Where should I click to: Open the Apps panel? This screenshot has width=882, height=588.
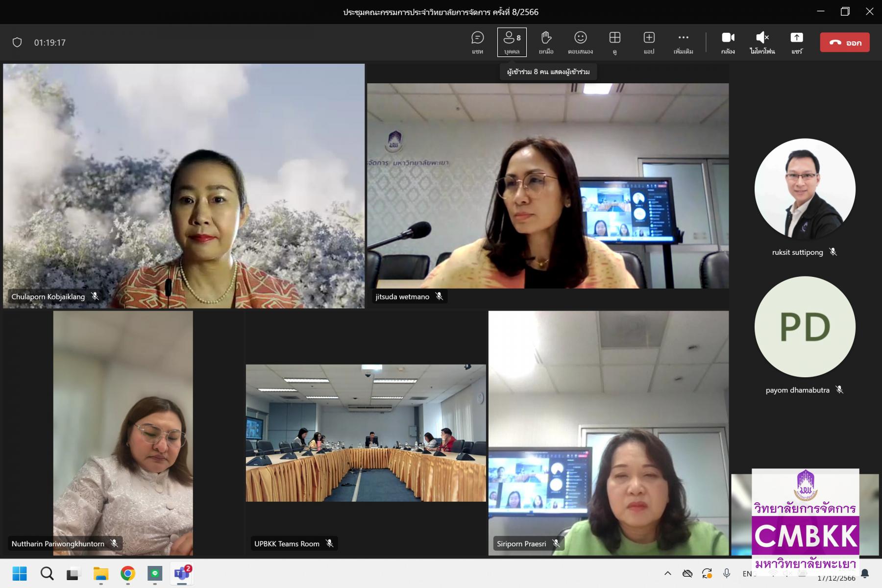(x=649, y=43)
